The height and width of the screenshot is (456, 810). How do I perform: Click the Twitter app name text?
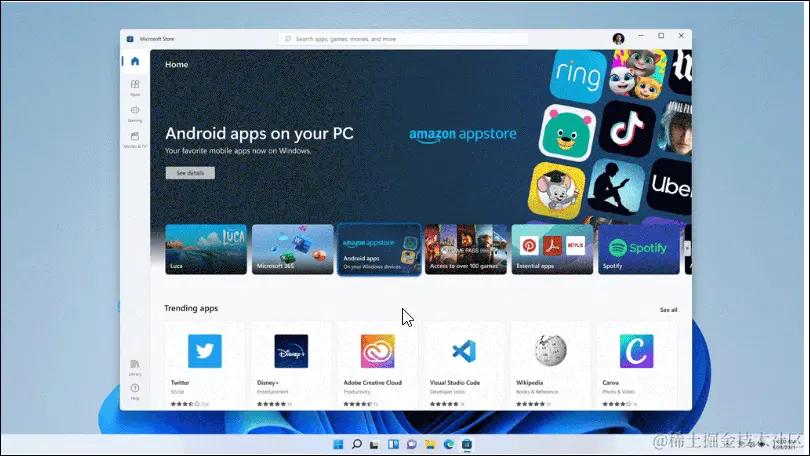(180, 383)
